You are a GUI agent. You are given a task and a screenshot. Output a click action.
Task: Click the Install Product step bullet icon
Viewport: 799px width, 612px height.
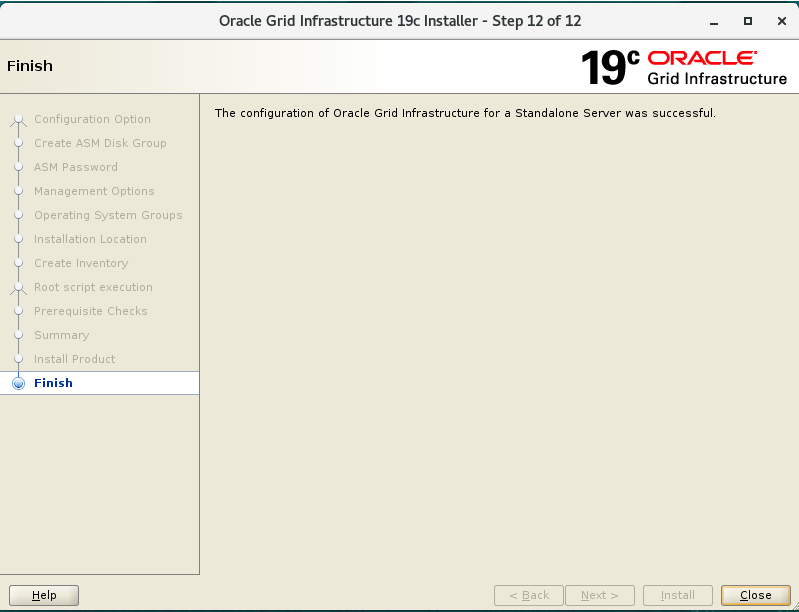(x=18, y=359)
